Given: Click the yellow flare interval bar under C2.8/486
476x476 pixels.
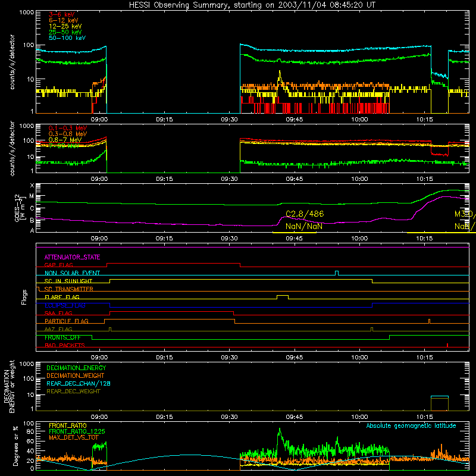Looking at the screenshot, I should point(294,233).
